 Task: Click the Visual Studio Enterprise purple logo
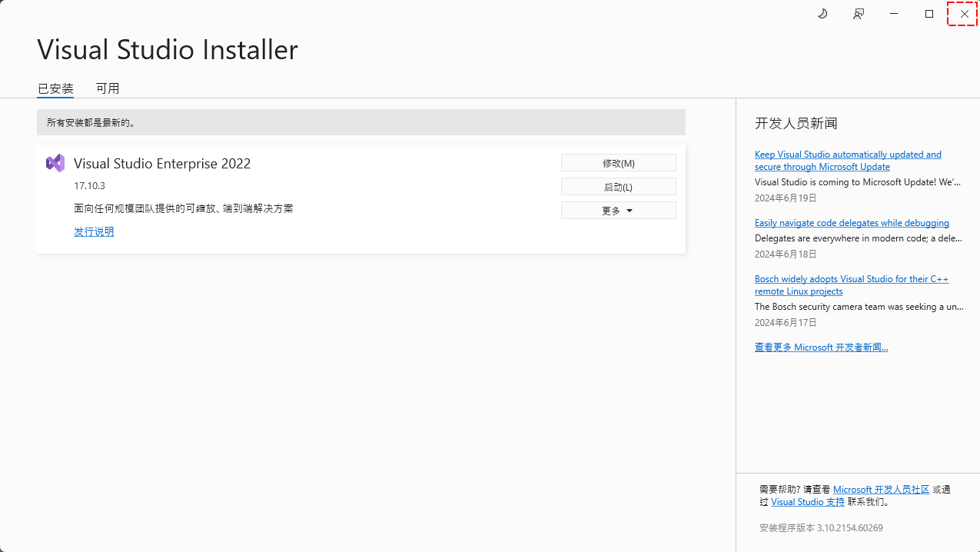click(x=55, y=163)
